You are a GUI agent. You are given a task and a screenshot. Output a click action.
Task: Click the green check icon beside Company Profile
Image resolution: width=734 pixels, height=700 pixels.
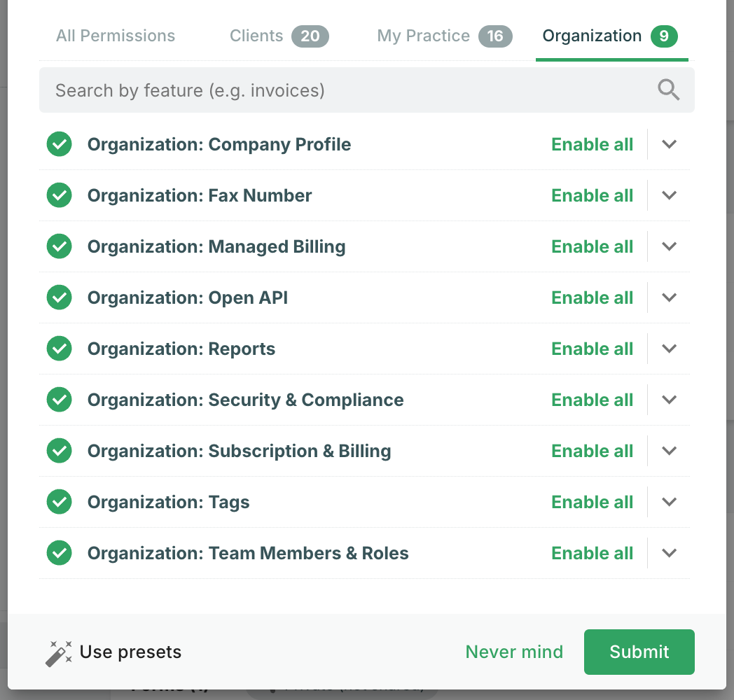coord(60,144)
